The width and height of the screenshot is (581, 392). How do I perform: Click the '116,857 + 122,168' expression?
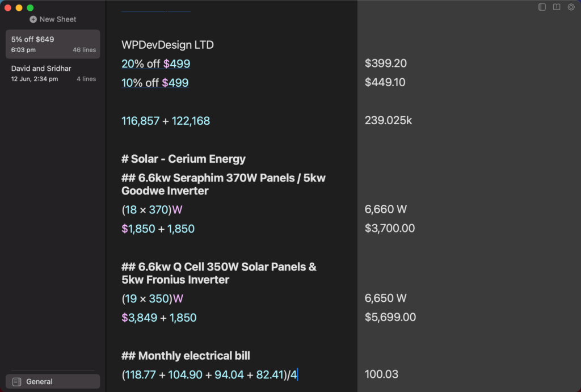166,121
